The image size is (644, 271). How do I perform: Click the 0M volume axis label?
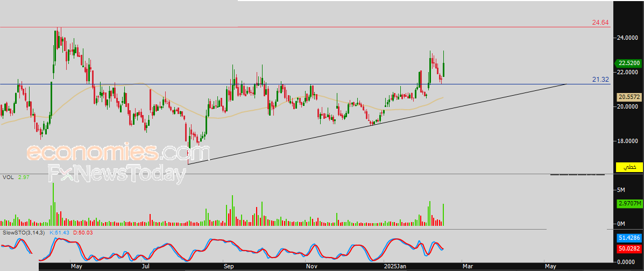[x=621, y=224]
